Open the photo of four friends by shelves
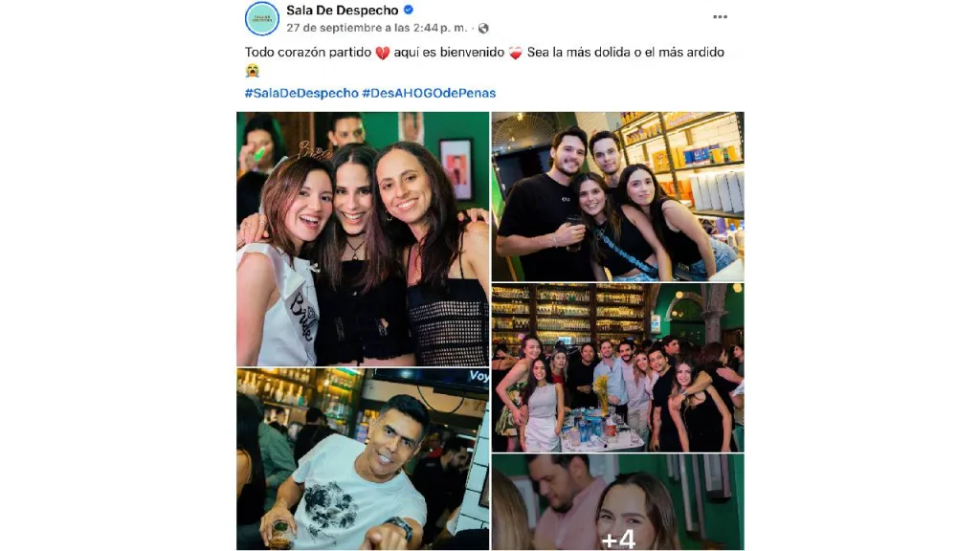980x551 pixels. 617,196
